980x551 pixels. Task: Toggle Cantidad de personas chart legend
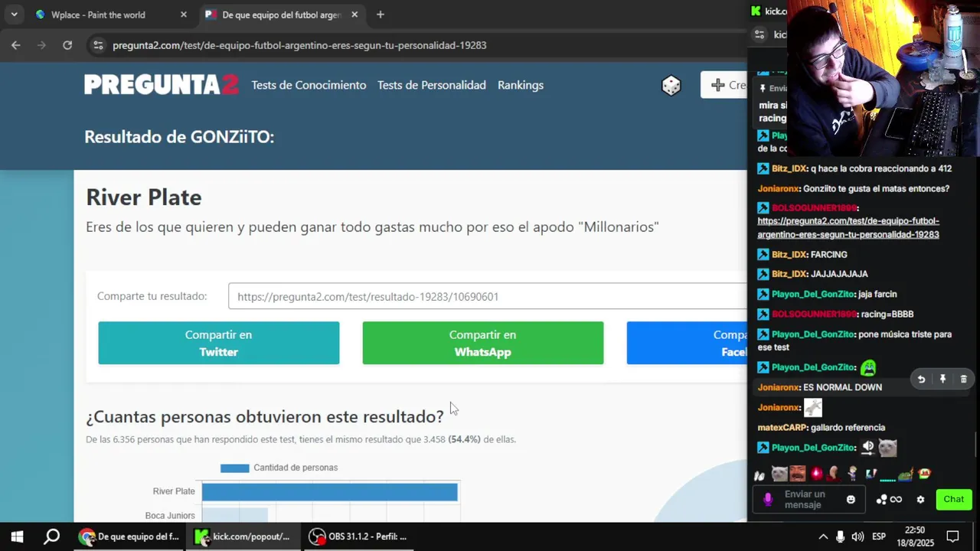(279, 468)
